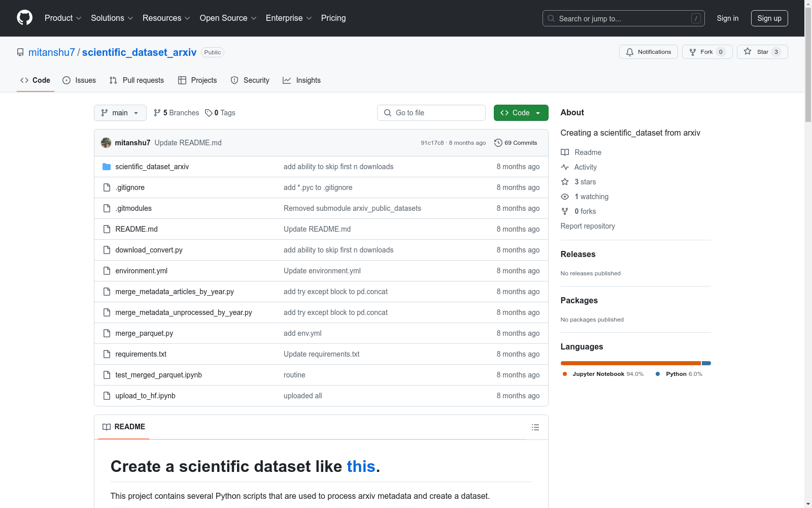Click the fork icon next to 0 forks

pyautogui.click(x=565, y=211)
